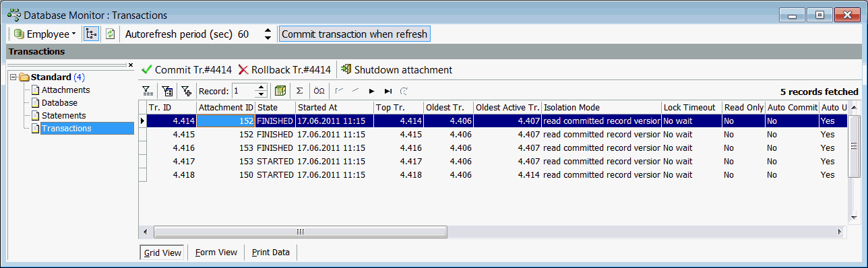The image size is (868, 268).
Task: Click the ÖΩ character set icon
Action: click(x=319, y=91)
